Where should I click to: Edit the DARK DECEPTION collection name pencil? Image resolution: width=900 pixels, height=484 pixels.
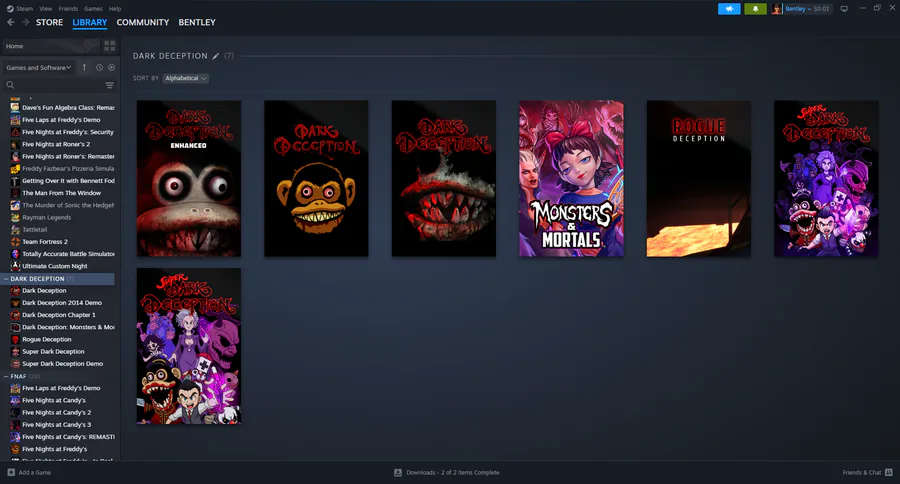pos(216,56)
